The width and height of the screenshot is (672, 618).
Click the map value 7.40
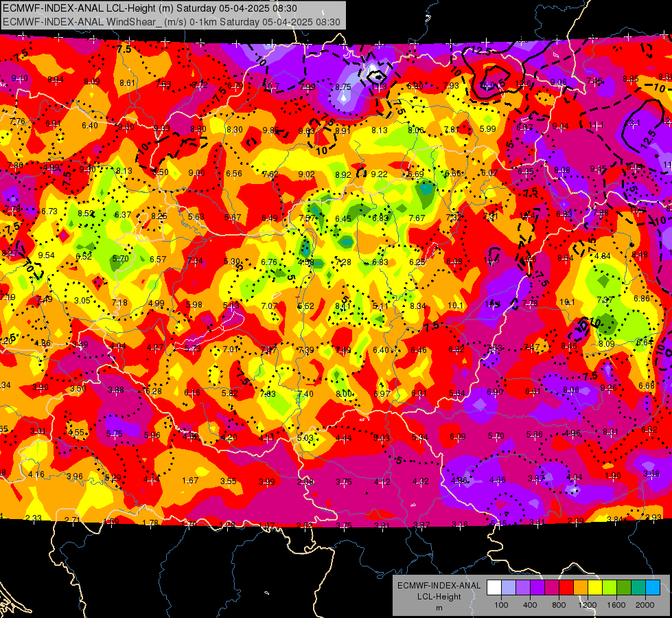pos(305,393)
